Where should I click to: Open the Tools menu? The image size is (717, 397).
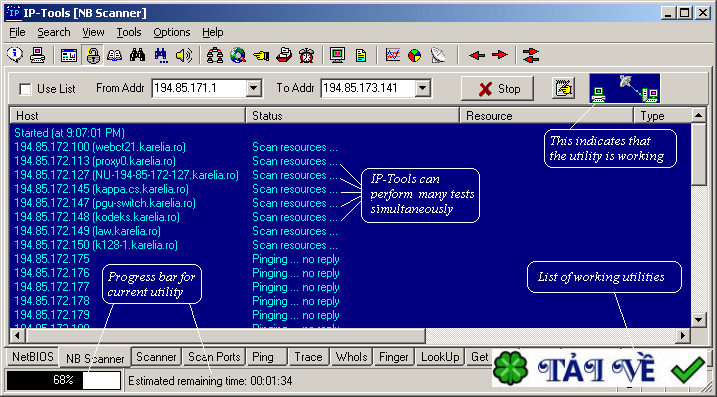tap(129, 32)
